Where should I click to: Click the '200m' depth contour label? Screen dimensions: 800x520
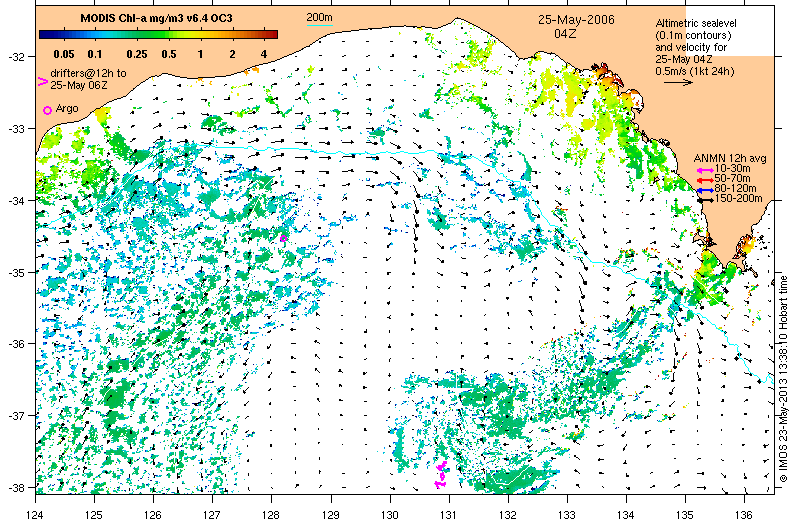(x=319, y=17)
